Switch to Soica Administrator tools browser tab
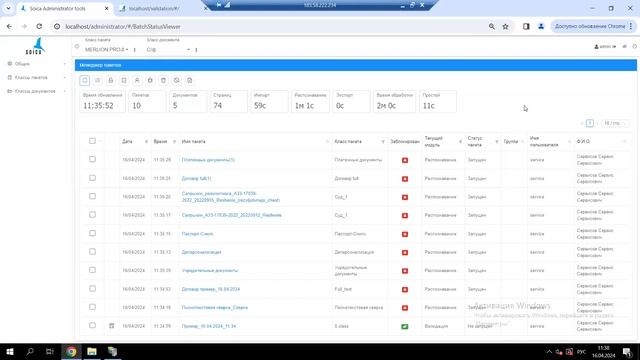640x360 pixels. pyautogui.click(x=64, y=8)
